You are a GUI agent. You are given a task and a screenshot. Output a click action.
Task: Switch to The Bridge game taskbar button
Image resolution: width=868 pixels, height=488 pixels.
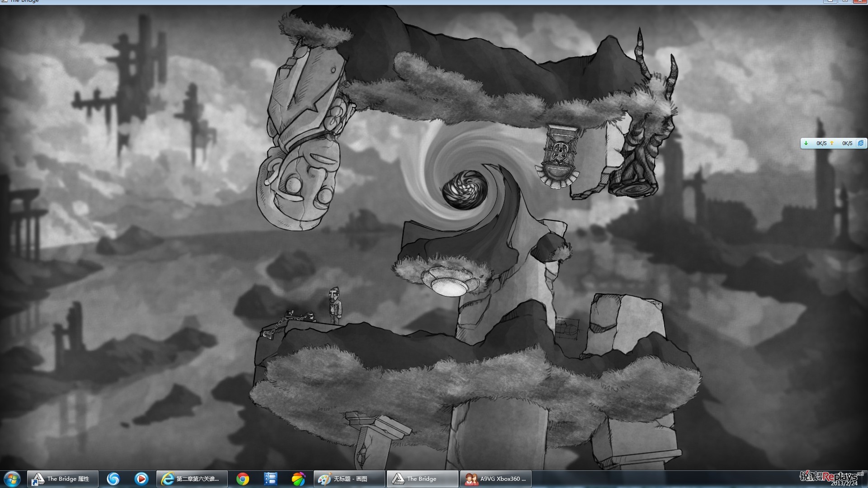pos(422,479)
